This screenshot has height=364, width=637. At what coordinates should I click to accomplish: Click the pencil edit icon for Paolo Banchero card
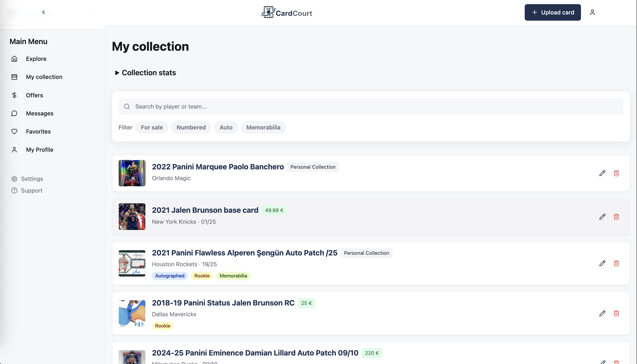[602, 173]
